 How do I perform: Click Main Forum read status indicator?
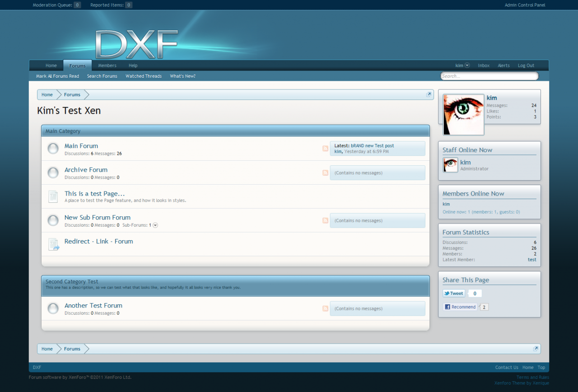click(x=53, y=149)
